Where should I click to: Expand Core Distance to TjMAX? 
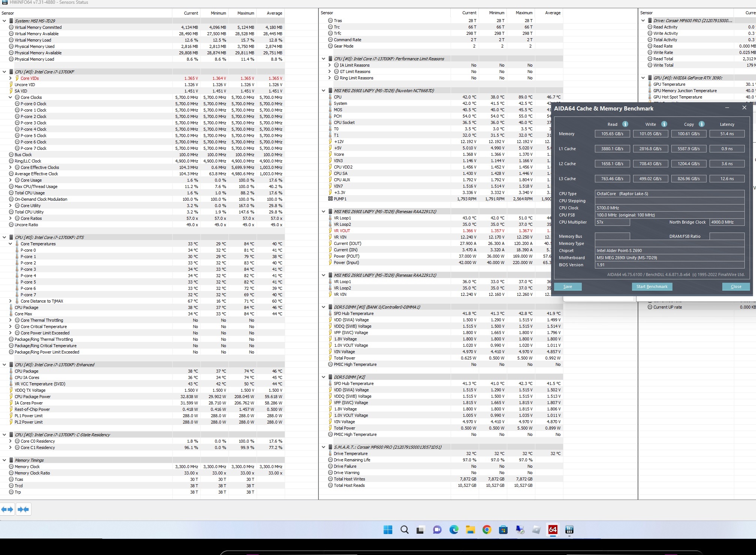point(10,301)
